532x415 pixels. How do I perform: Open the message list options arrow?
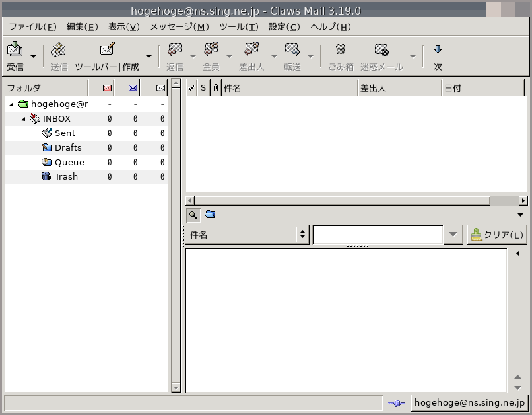pyautogui.click(x=520, y=215)
